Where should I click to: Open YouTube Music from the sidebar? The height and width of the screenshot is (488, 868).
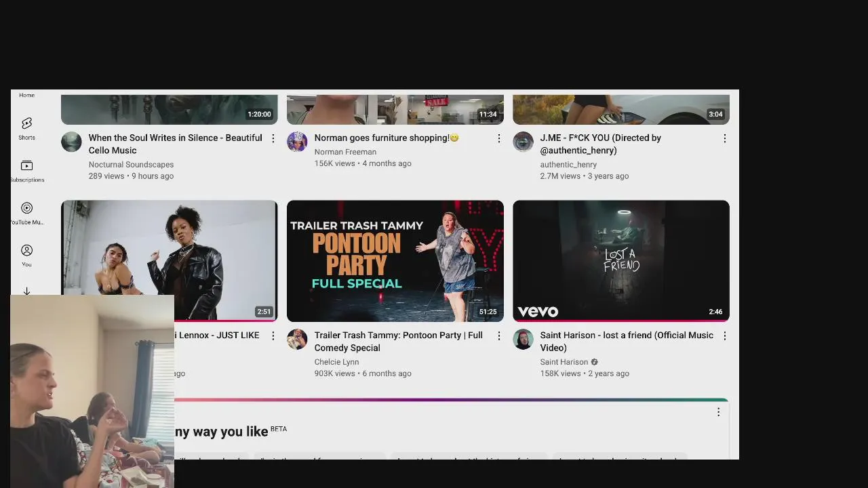tap(26, 213)
